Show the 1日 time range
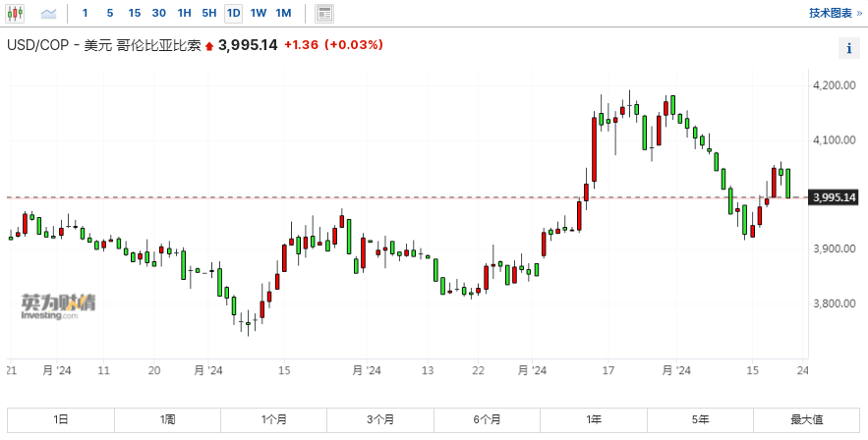 point(61,419)
